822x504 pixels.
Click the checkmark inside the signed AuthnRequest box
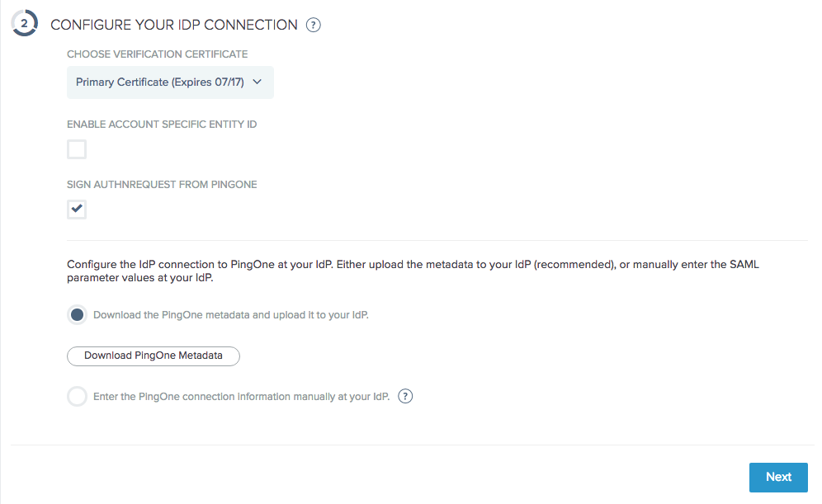click(x=76, y=209)
